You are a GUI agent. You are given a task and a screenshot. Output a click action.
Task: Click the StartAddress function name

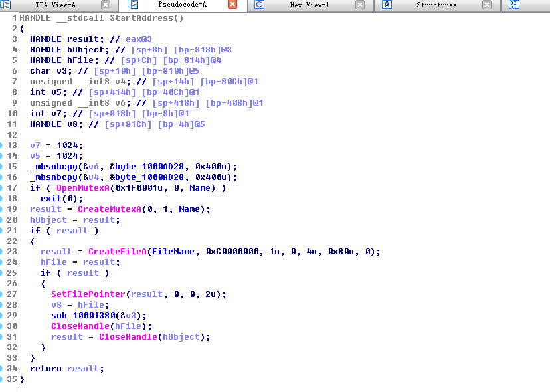point(141,18)
